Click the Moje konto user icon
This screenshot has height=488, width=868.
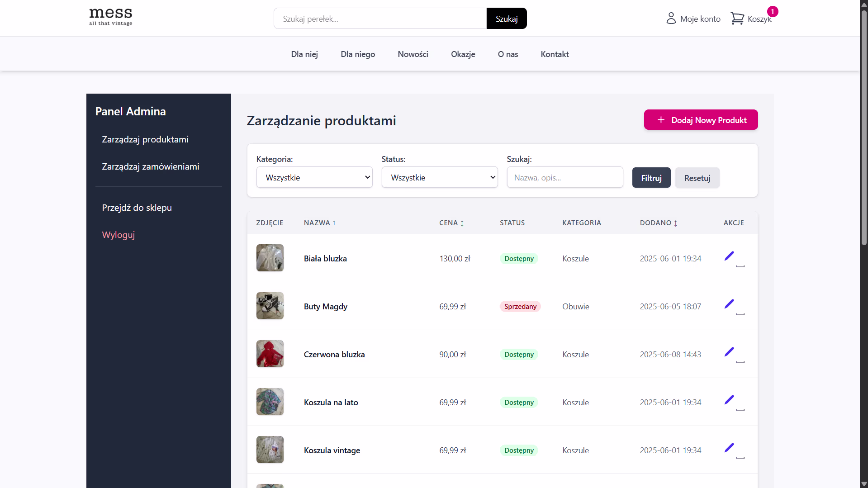(671, 19)
